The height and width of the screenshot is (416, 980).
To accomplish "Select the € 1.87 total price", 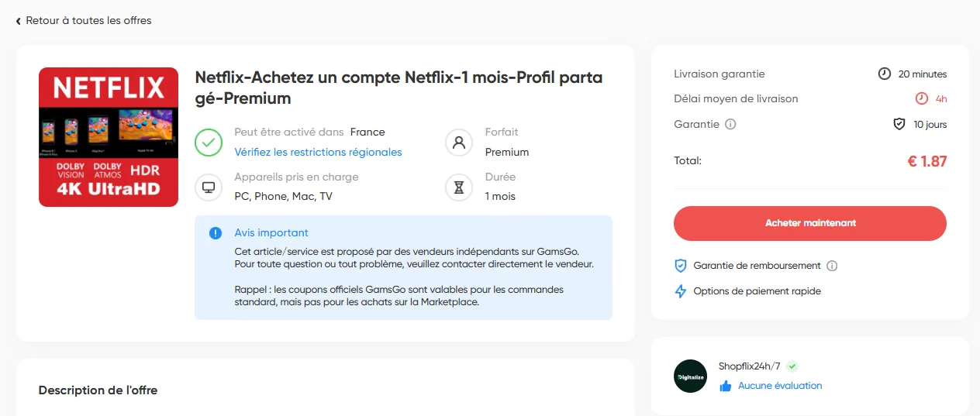I will pos(927,161).
